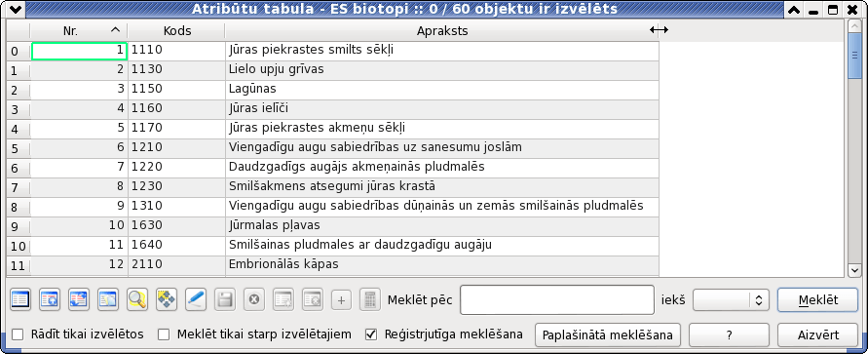
Task: Click the Unselect all icon
Action: tap(20, 299)
